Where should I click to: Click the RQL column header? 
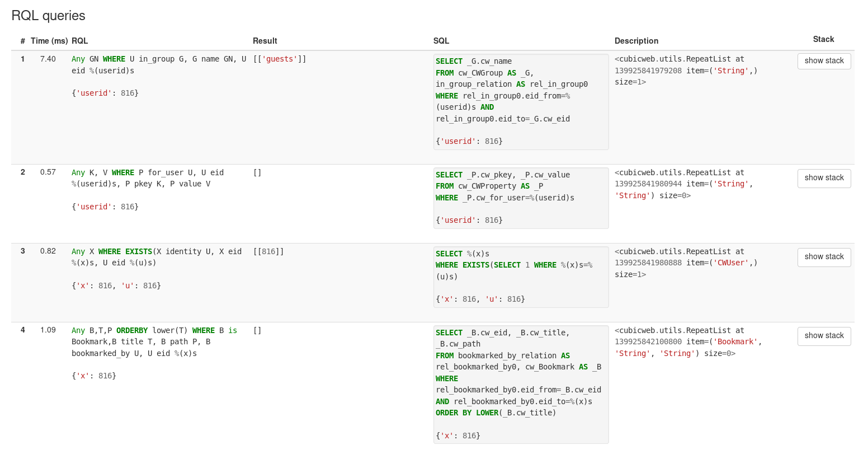79,41
